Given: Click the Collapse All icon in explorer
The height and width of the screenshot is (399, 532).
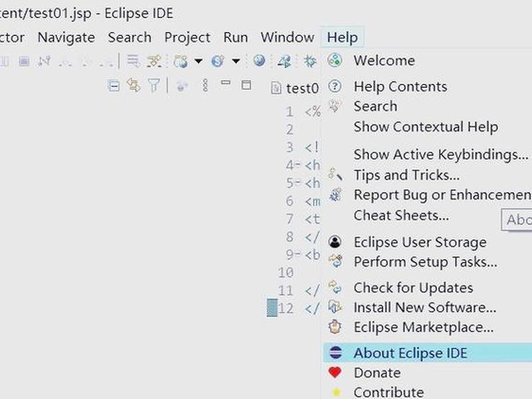Looking at the screenshot, I should [x=114, y=86].
